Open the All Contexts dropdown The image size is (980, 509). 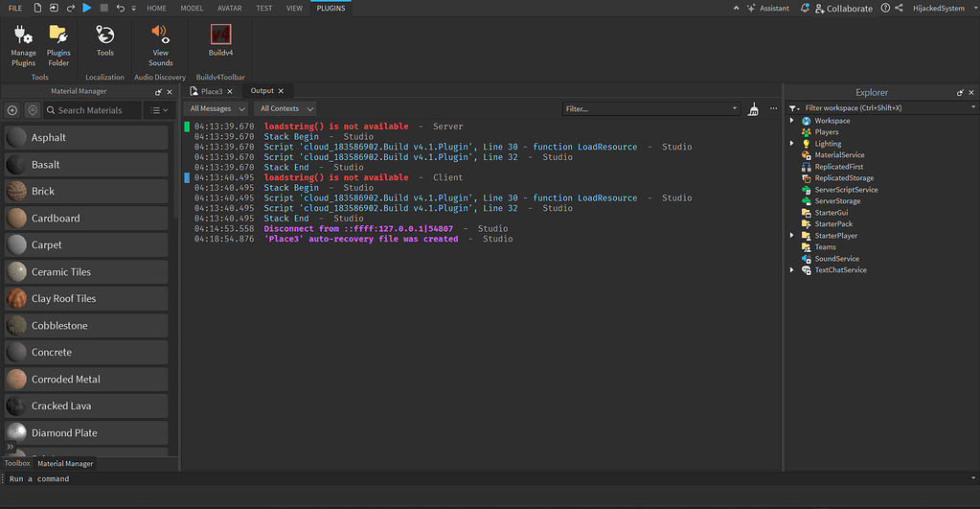(285, 109)
